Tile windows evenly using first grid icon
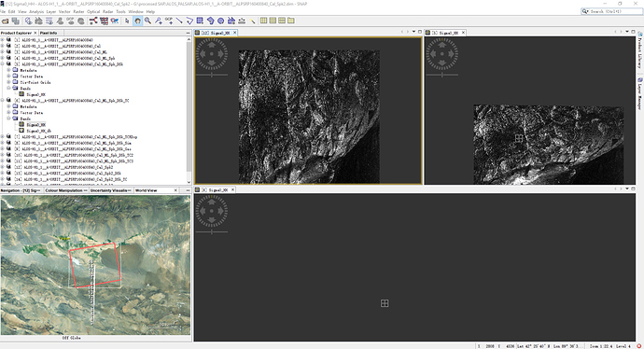644x349 pixels. pos(264,21)
